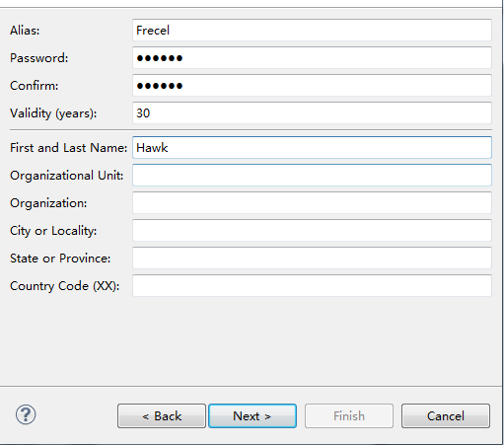Viewport: 504px width, 445px height.
Task: Select the Organization text box
Action: 312,203
